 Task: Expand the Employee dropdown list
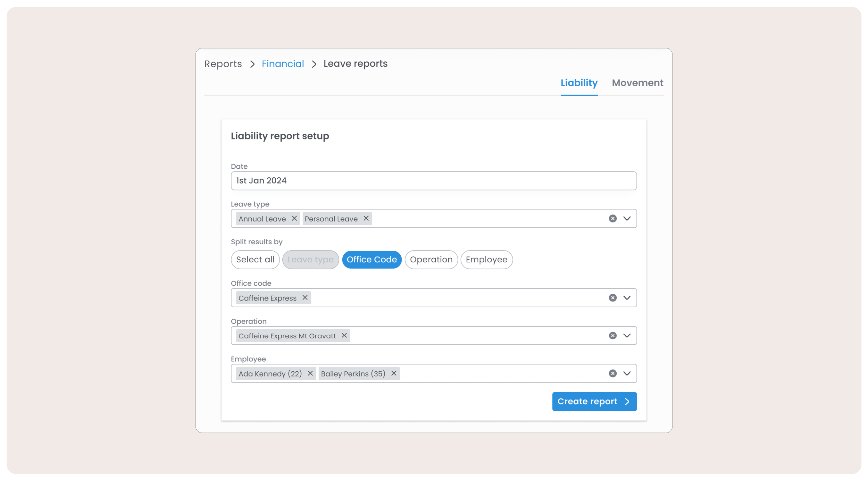627,373
